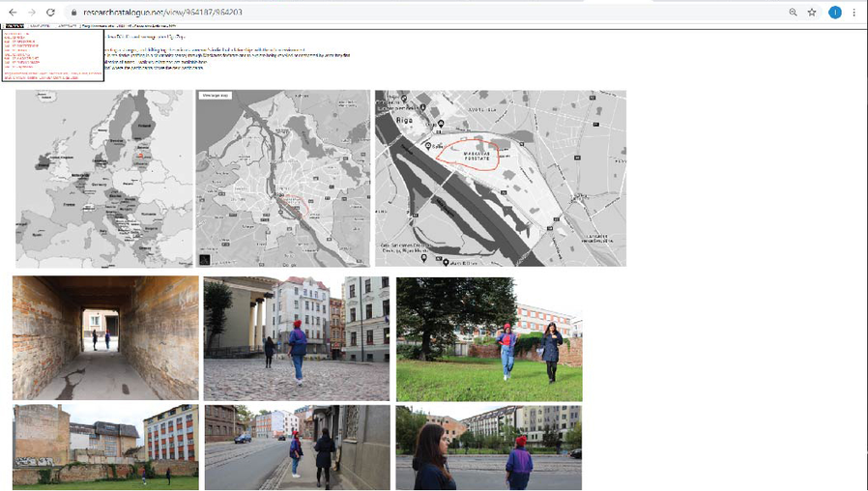This screenshot has height=491, width=868.
Task: Reload the page with the refresh icon
Action: click(x=50, y=13)
